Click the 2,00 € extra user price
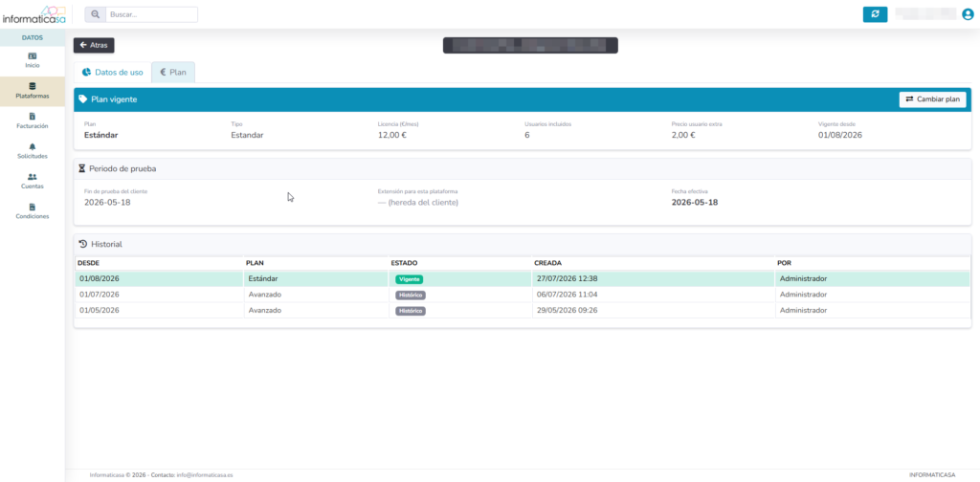Image resolution: width=980 pixels, height=482 pixels. tap(683, 135)
